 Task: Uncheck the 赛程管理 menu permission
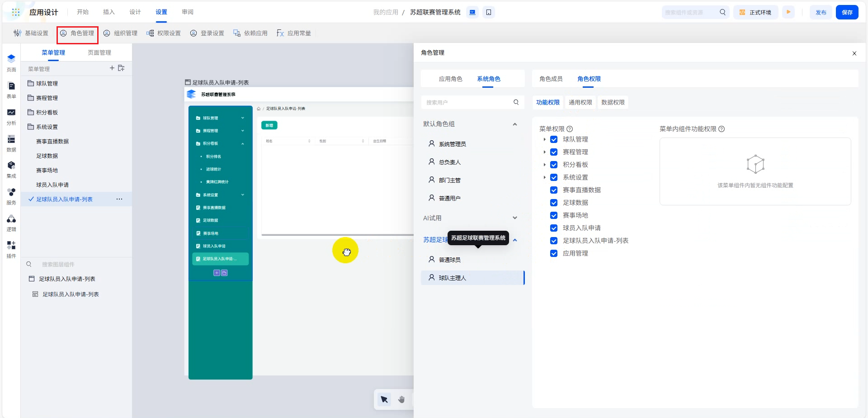pos(554,152)
